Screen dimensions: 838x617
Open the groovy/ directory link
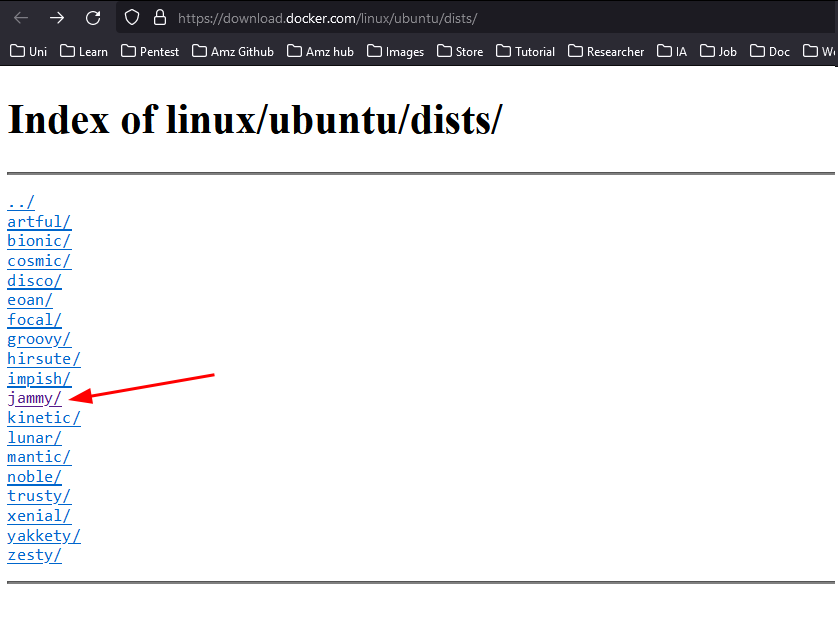point(39,339)
